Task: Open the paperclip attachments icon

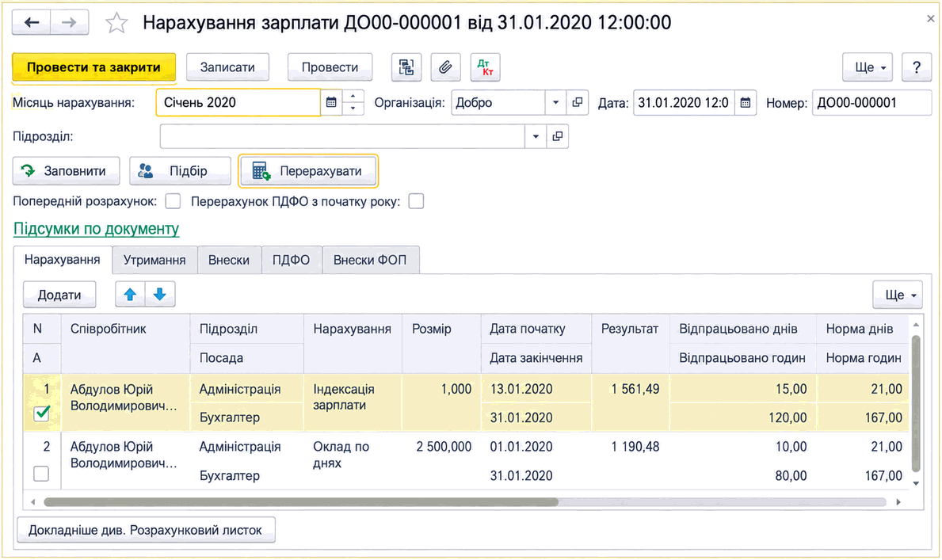Action: (445, 67)
